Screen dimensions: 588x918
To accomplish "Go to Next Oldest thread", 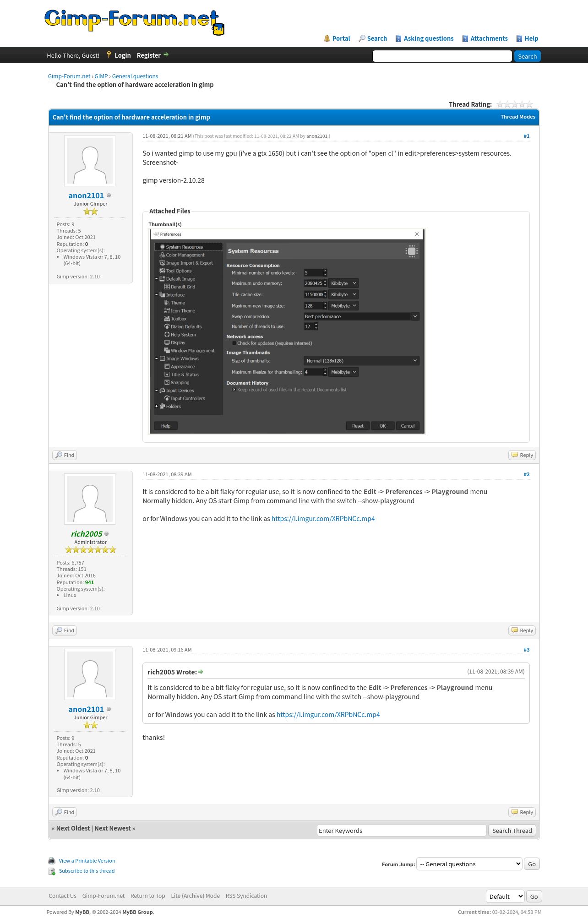I will 73,828.
